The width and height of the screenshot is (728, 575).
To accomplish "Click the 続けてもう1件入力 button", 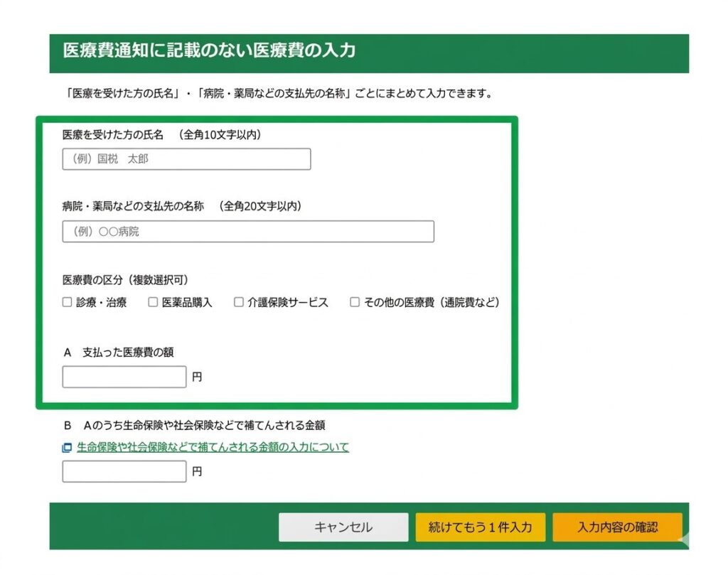I will point(481,527).
